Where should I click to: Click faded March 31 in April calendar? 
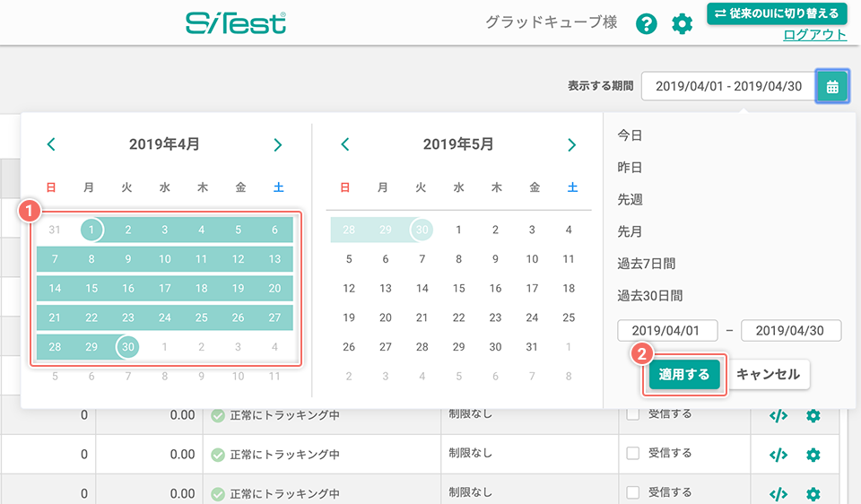click(55, 230)
